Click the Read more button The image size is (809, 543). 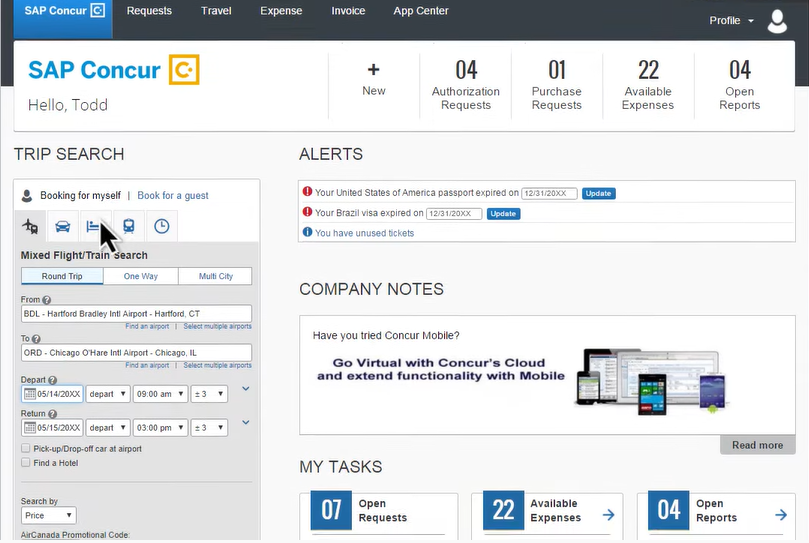click(x=757, y=445)
